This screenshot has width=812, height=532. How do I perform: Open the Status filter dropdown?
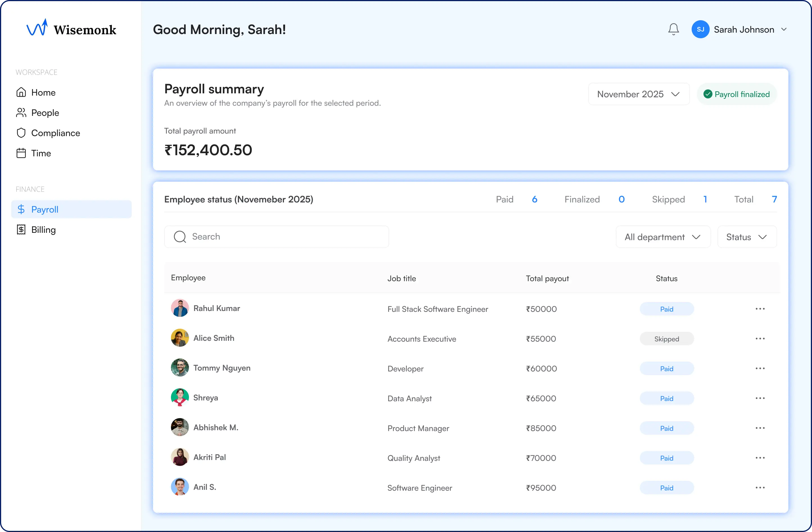click(746, 237)
